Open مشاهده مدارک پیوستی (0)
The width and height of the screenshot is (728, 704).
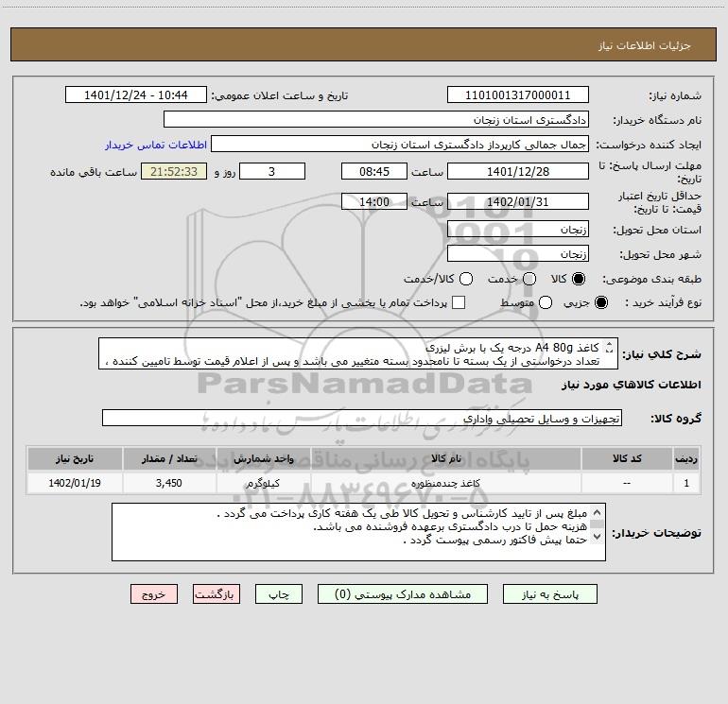click(x=403, y=594)
